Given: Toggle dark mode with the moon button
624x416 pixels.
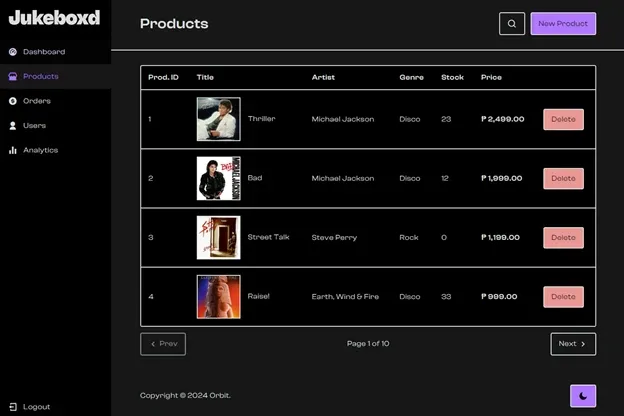Looking at the screenshot, I should click(x=583, y=396).
